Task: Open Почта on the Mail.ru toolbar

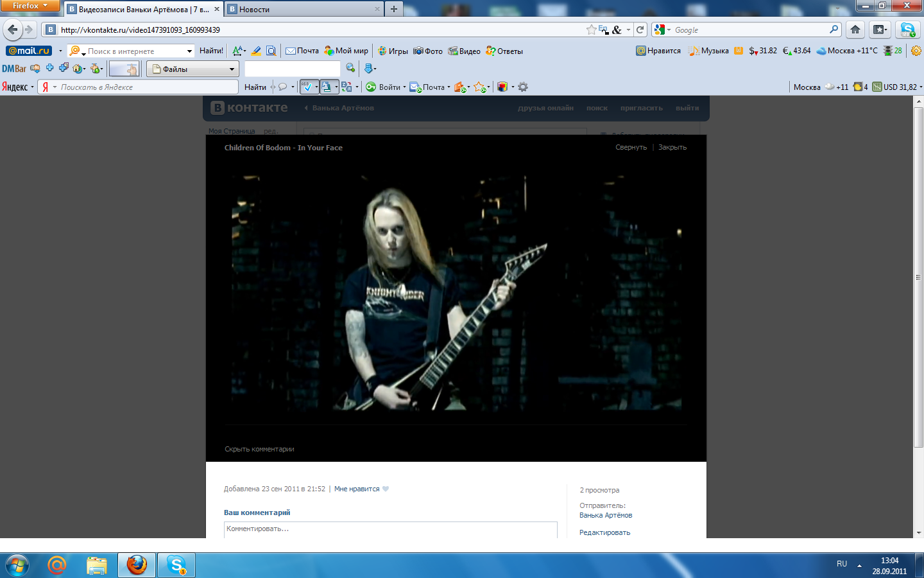Action: coord(302,51)
